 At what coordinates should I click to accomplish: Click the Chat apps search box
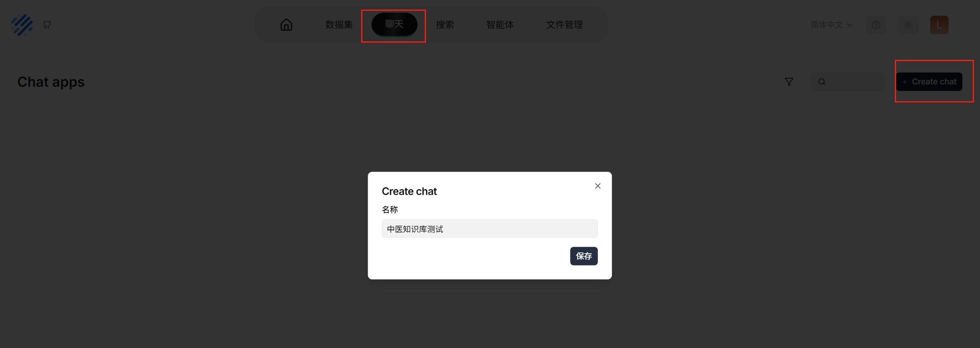848,82
